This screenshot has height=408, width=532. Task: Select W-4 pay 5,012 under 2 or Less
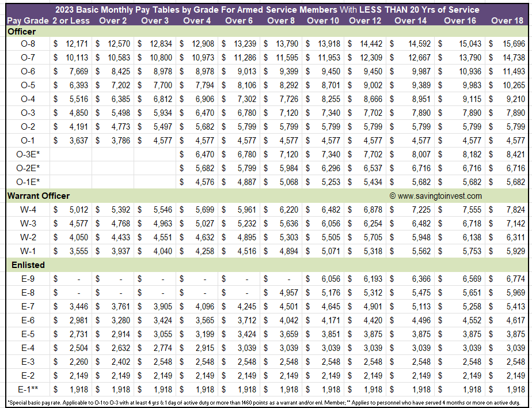79,210
